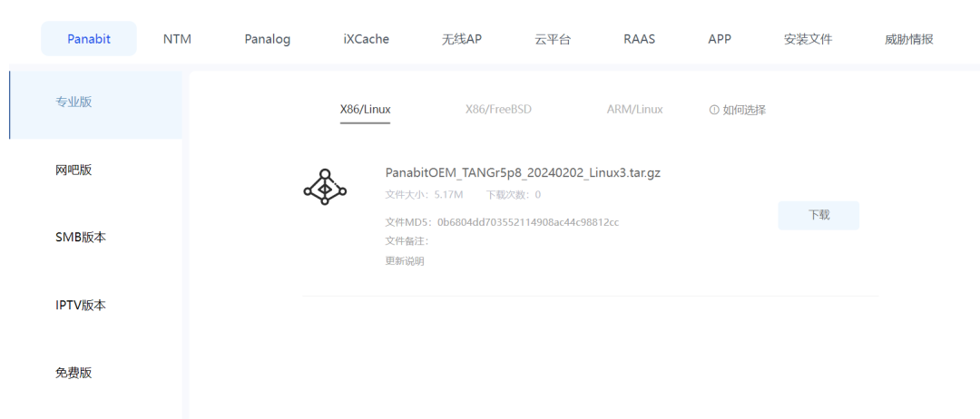Switch to the 云平台 tab
The width and height of the screenshot is (980, 419).
pos(553,39)
